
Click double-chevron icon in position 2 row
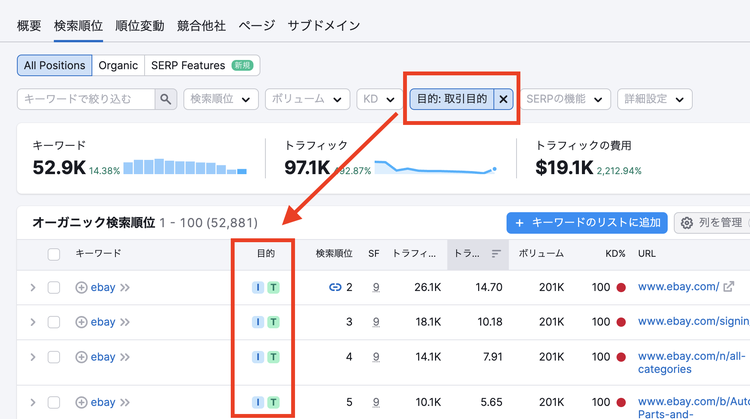(x=125, y=287)
